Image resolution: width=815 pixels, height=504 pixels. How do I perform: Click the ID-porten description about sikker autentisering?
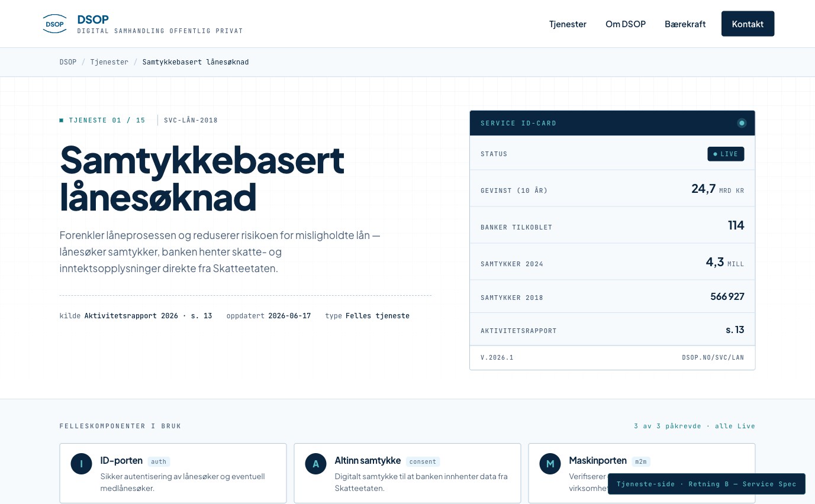[x=183, y=482]
